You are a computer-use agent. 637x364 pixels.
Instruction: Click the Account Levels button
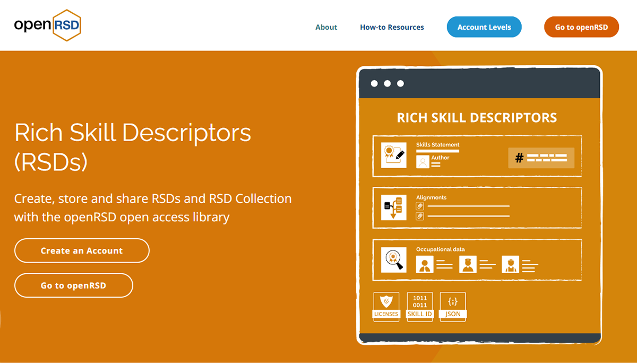click(x=484, y=27)
